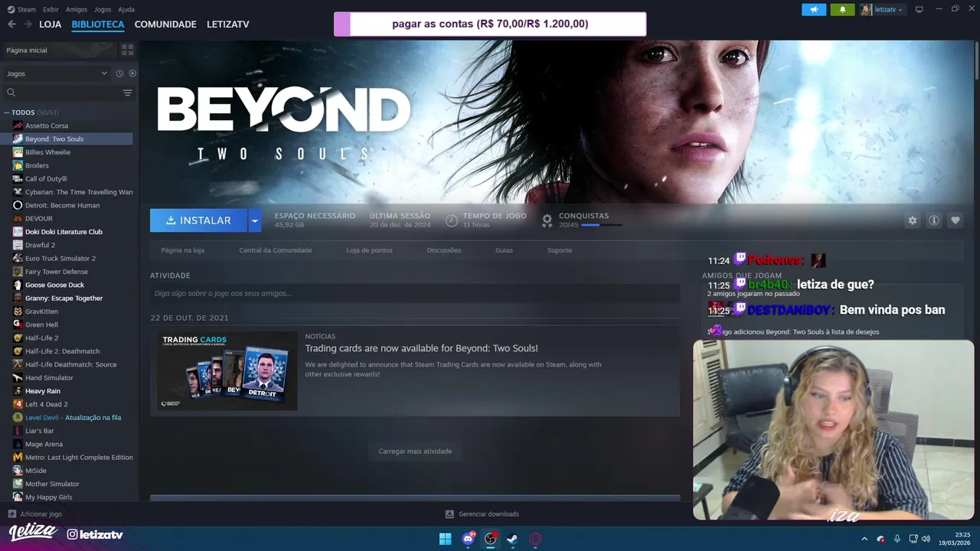This screenshot has width=980, height=551.
Task: Open letizatv account dropdown
Action: click(x=882, y=9)
